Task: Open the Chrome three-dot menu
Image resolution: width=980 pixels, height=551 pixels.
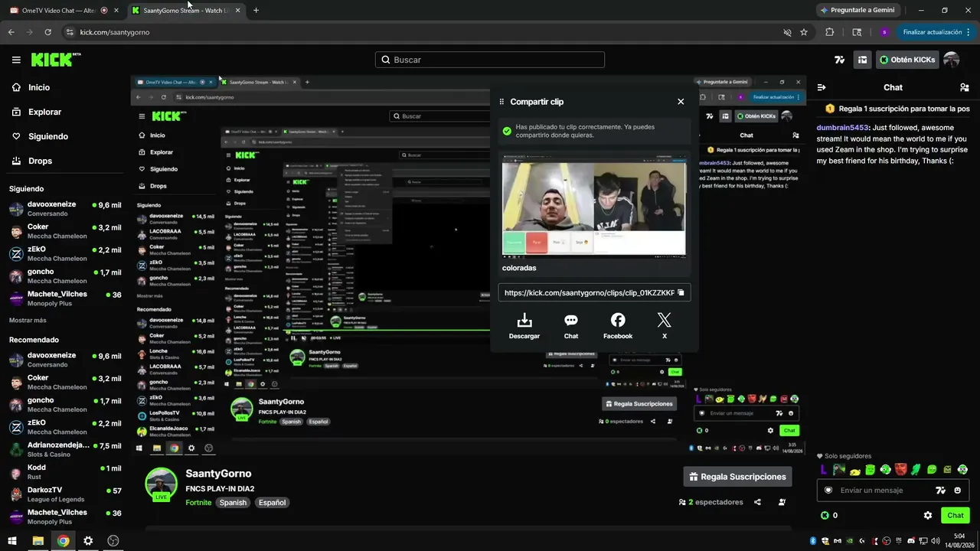Action: [x=969, y=32]
